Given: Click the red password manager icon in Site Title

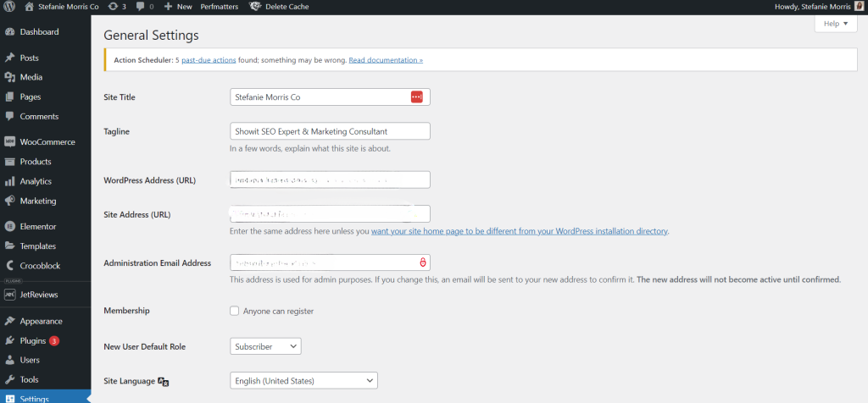Looking at the screenshot, I should [x=417, y=97].
